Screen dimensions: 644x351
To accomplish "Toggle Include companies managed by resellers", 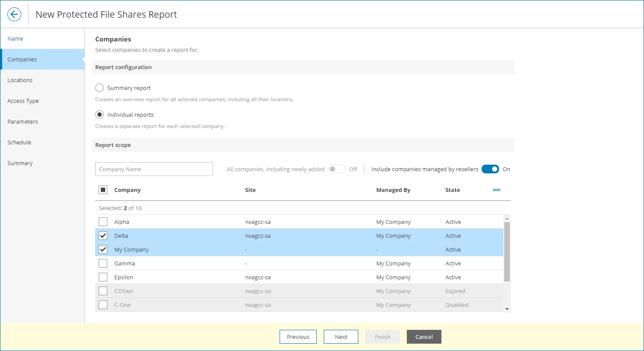I will click(490, 169).
